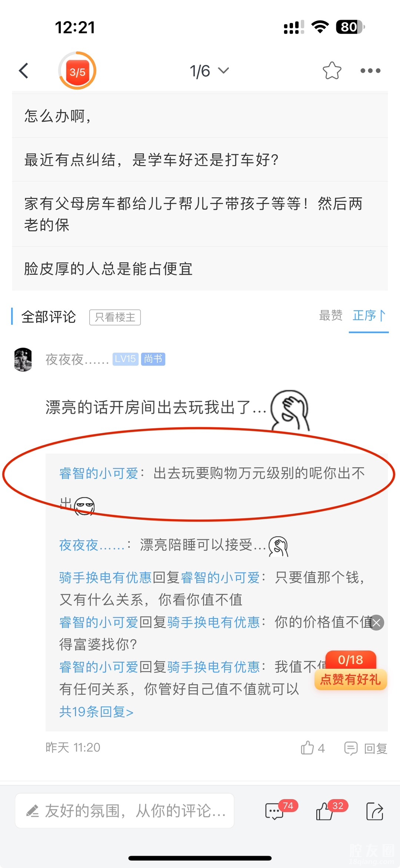Select the 正序 sort order tab
400x868 pixels.
369,316
